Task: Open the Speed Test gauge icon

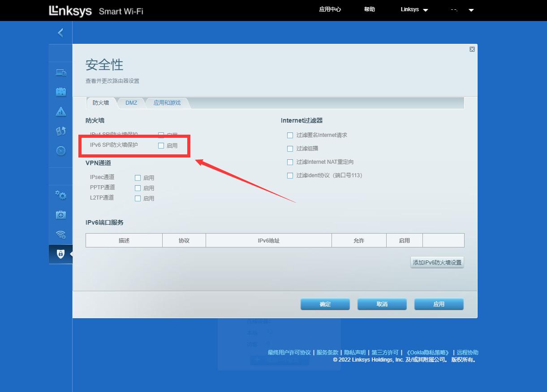Action: coord(60,151)
